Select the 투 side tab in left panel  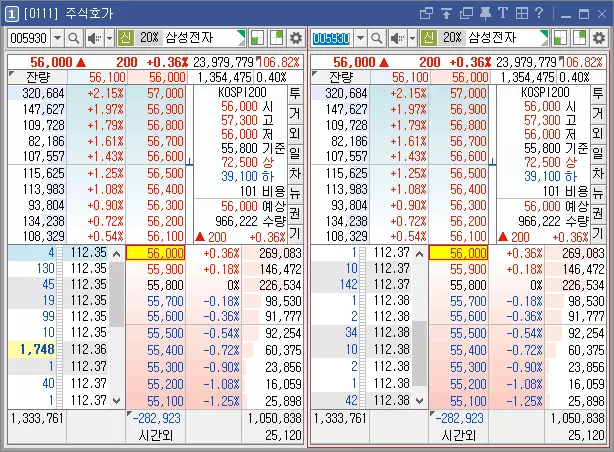pyautogui.click(x=295, y=94)
